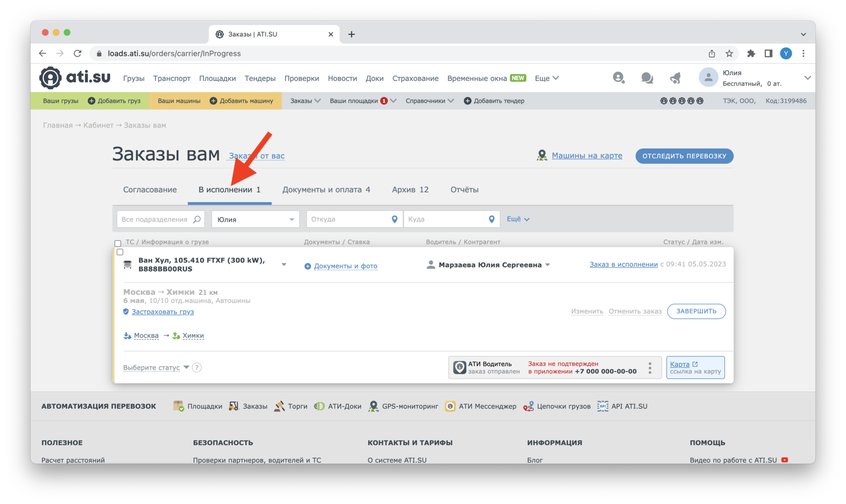
Task: Open the Машины на карте link
Action: click(x=587, y=156)
